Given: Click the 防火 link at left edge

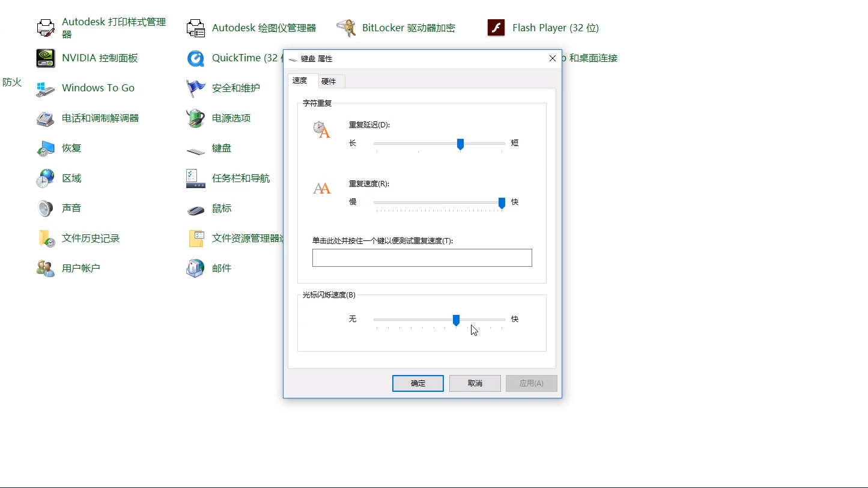Looking at the screenshot, I should [12, 82].
